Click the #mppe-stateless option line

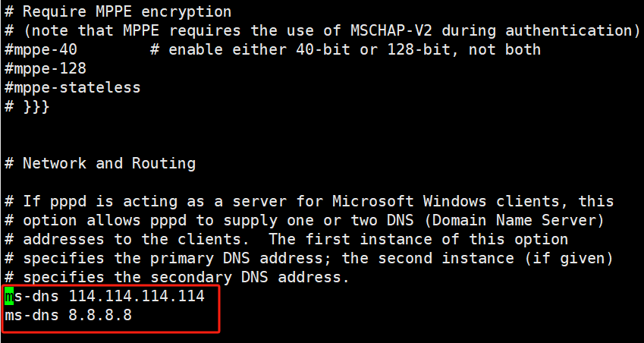pyautogui.click(x=73, y=88)
